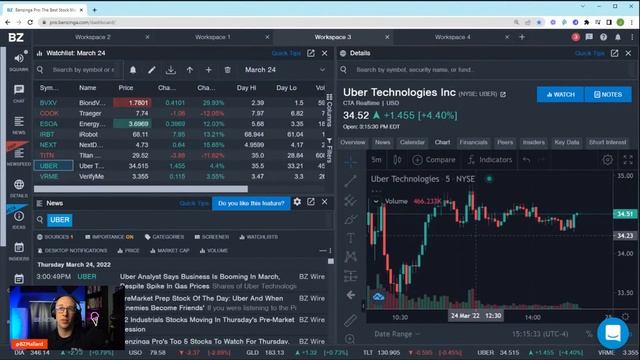Toggle the Watchlists news filter
The width and height of the screenshot is (640, 360).
(x=258, y=237)
